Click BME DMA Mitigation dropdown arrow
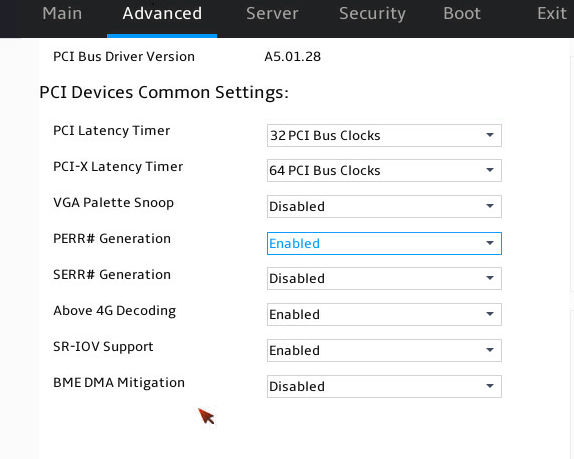Screen dimensions: 574x459 [x=490, y=386]
